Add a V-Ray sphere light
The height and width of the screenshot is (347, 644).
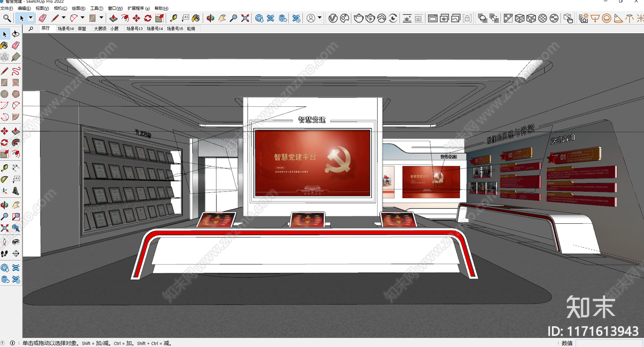point(606,18)
